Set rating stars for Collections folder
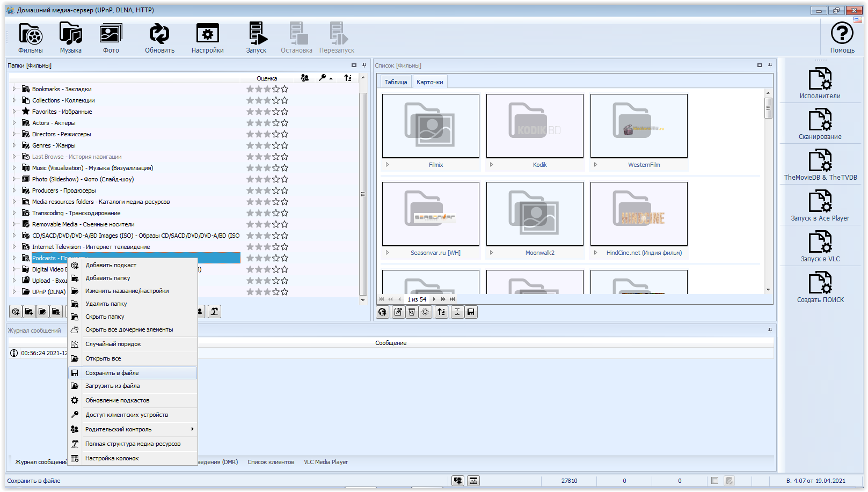868x492 pixels. coord(267,100)
